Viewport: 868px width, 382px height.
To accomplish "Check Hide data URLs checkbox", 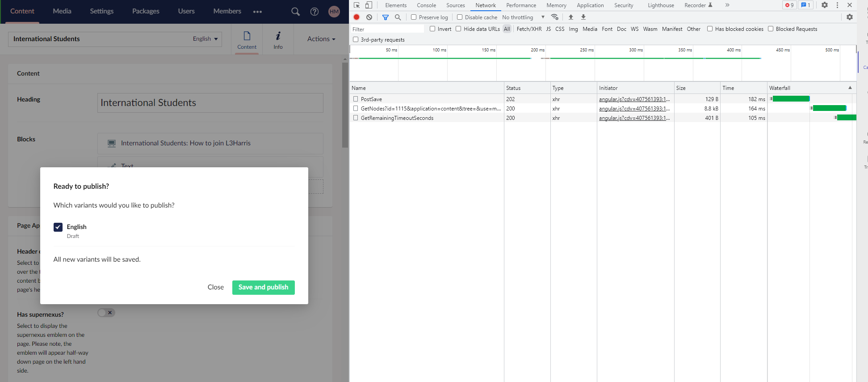I will (x=458, y=29).
